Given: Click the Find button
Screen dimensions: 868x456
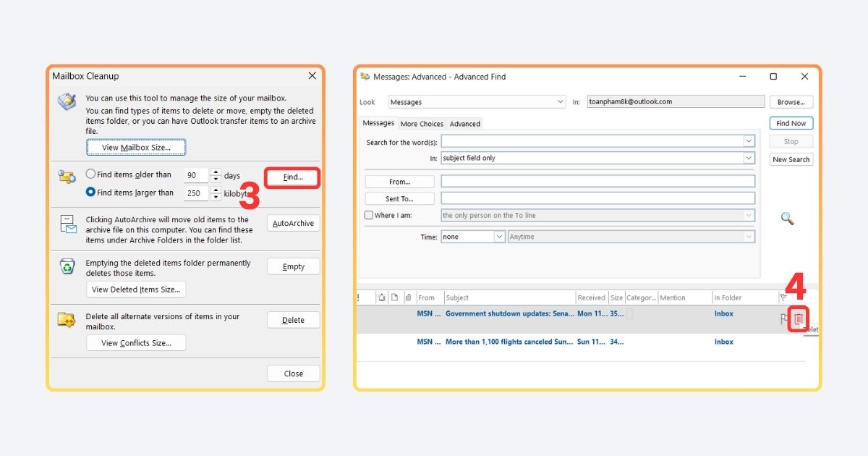Looking at the screenshot, I should (x=292, y=177).
